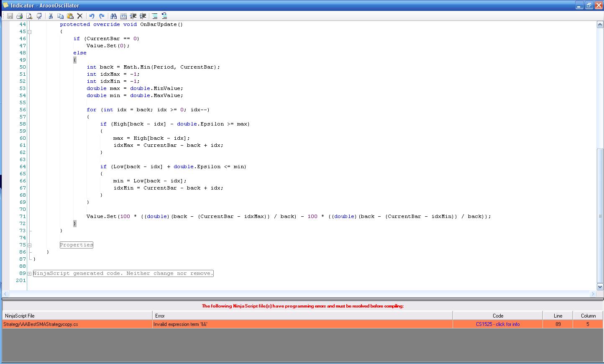The width and height of the screenshot is (604, 364).
Task: Open Print Preview from the toolbar
Action: tap(29, 16)
